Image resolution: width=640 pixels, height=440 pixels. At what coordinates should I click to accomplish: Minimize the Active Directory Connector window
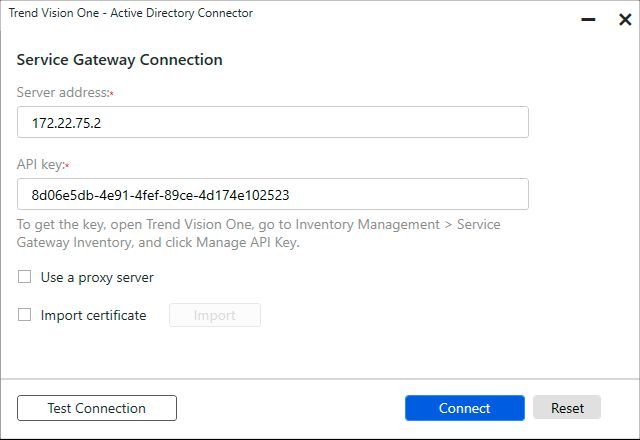pos(588,19)
